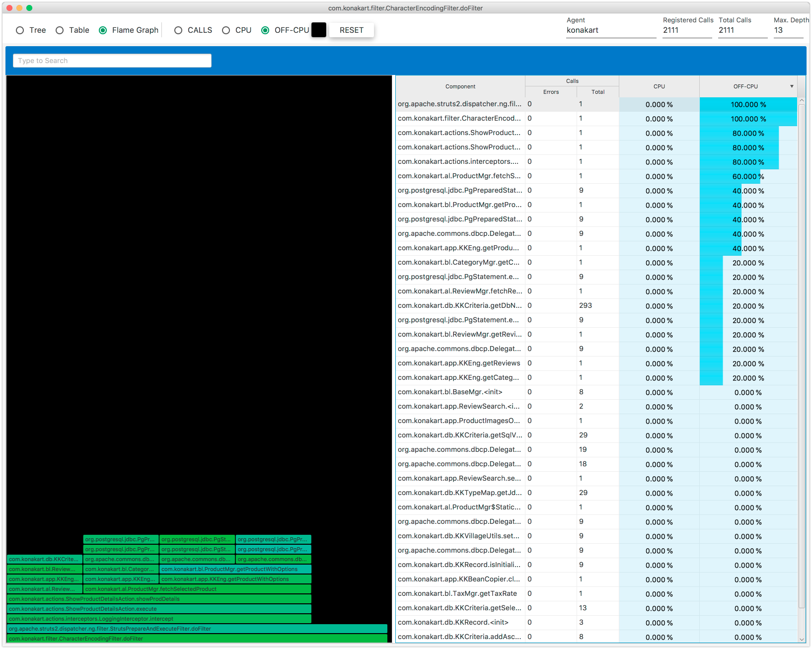Screen dimensions: 812x649
Task: Sort by the Total calls column header
Action: click(598, 92)
